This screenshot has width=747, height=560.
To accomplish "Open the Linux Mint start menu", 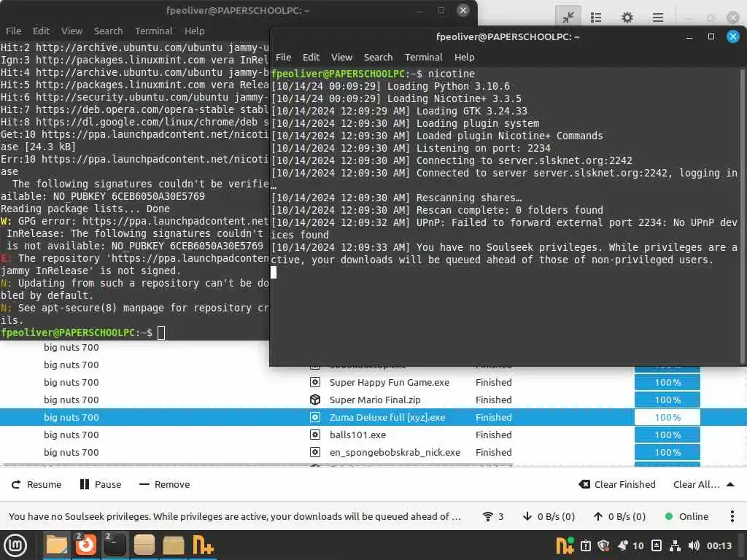I will tap(15, 545).
